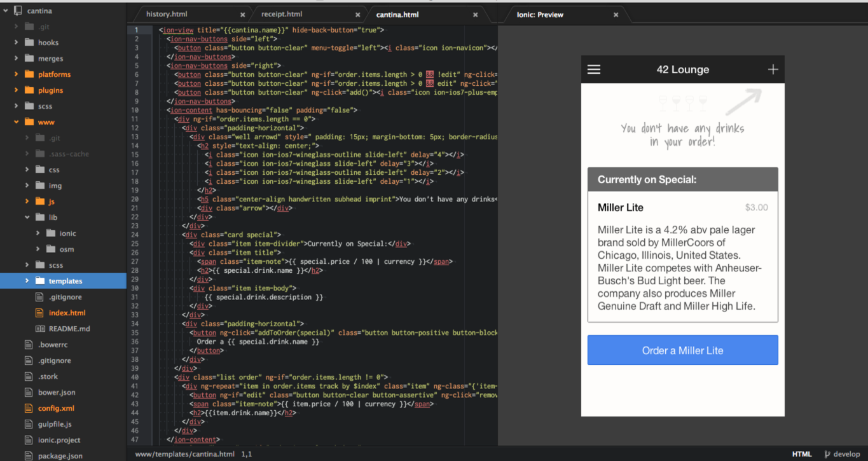The width and height of the screenshot is (868, 461).
Task: Expand the js folder arrow
Action: (27, 202)
